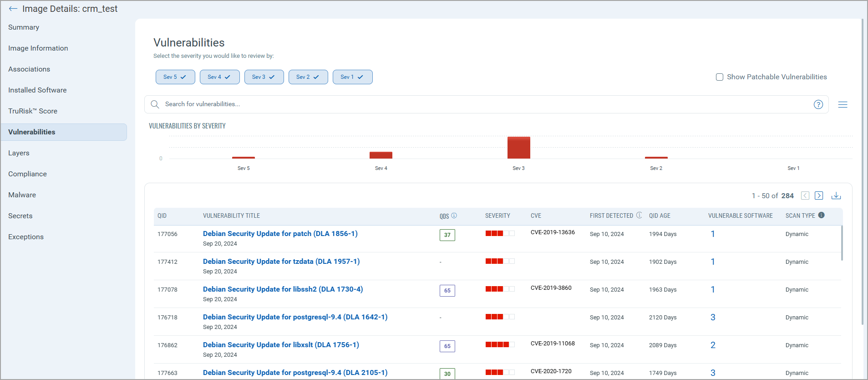The width and height of the screenshot is (868, 380).
Task: Click the back arrow beside Image Details
Action: 13,9
